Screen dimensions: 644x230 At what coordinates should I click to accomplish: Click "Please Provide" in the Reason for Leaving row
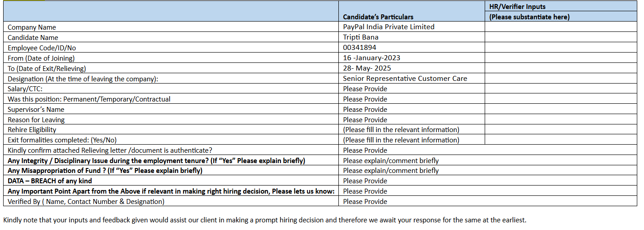tap(365, 120)
